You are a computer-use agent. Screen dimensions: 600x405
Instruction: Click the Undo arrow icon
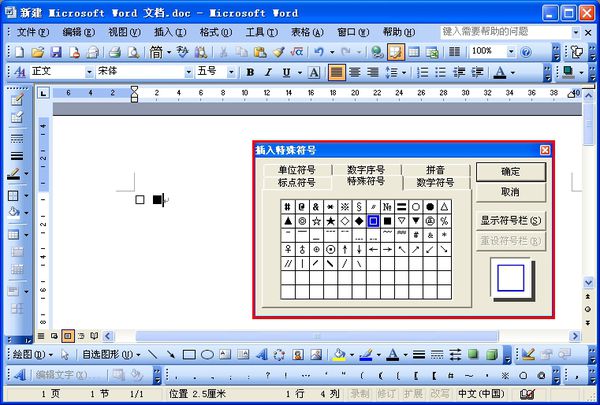point(319,52)
